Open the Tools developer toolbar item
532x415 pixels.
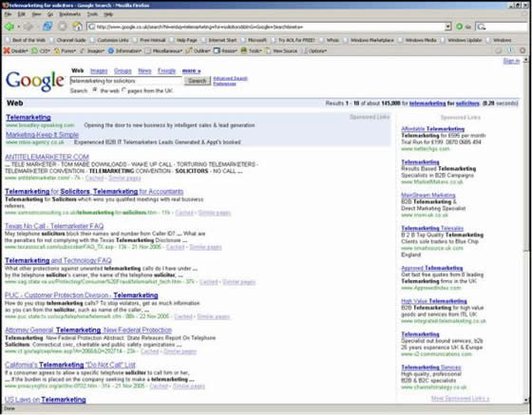[251, 51]
